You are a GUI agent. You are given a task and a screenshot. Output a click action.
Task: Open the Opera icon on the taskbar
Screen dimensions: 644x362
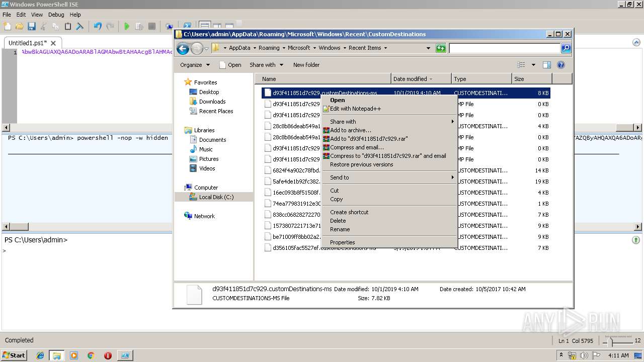tap(108, 355)
